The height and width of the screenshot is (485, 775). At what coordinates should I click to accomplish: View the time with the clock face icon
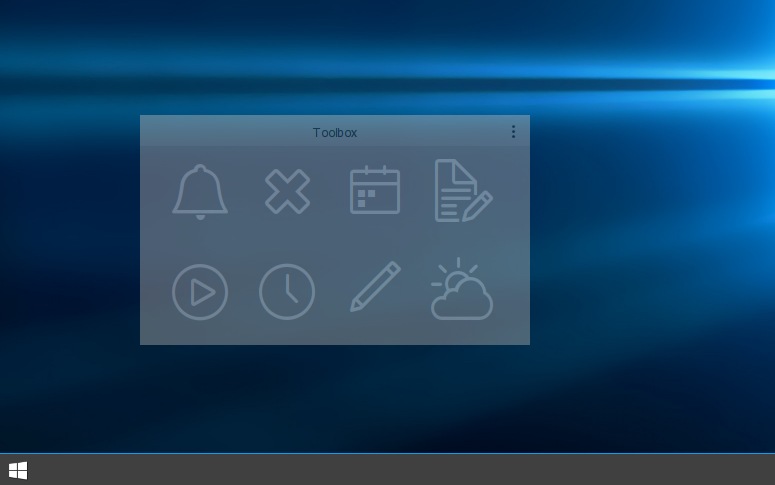[x=287, y=292]
